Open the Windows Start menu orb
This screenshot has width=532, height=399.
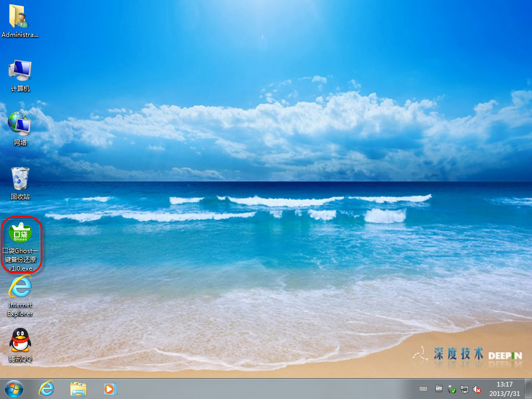[14, 389]
